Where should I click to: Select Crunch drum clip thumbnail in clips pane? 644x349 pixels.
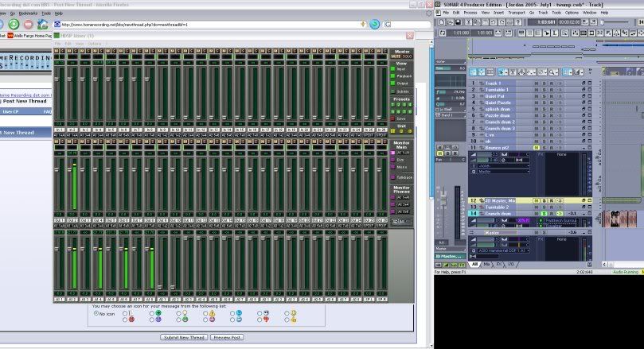(x=619, y=219)
